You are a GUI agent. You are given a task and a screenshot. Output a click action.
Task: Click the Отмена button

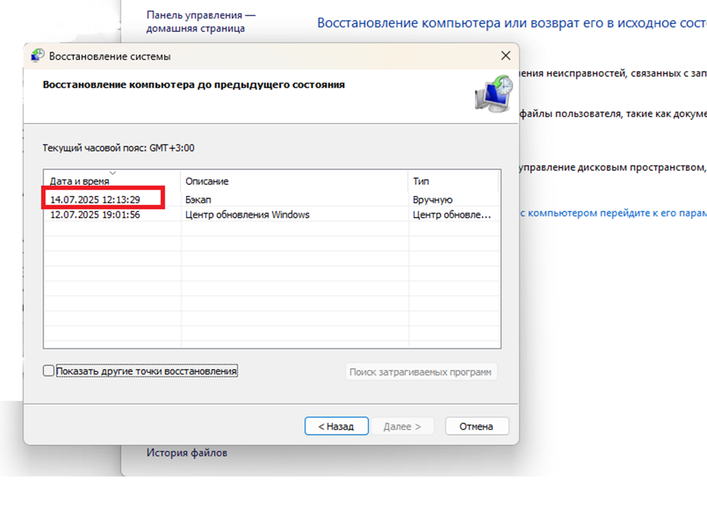477,426
